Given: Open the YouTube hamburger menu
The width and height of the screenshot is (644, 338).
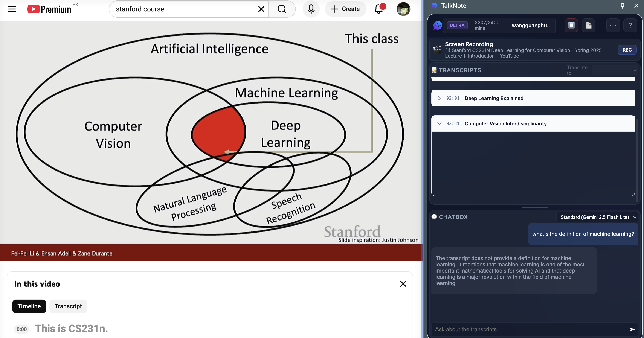Looking at the screenshot, I should (x=12, y=9).
